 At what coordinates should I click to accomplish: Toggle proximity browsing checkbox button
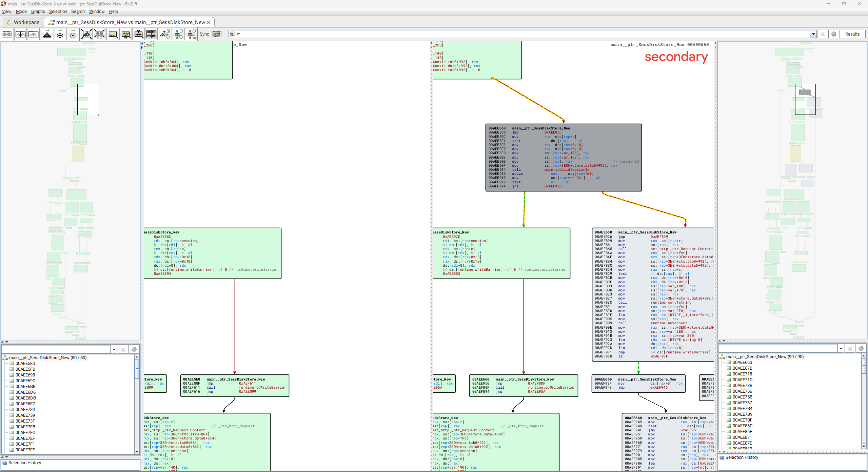(x=178, y=34)
